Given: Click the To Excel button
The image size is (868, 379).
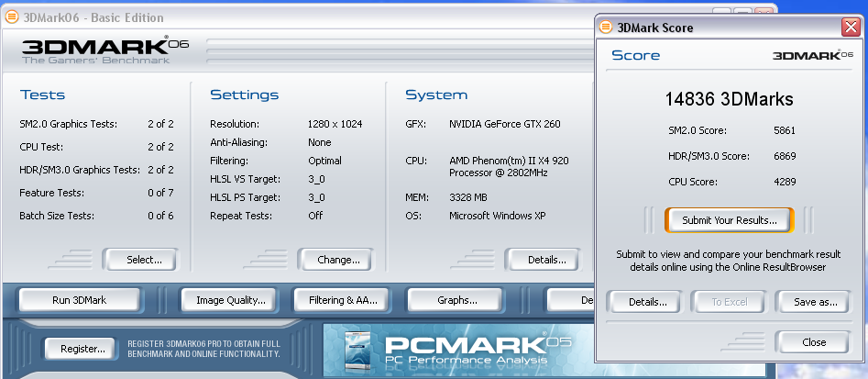Looking at the screenshot, I should [730, 301].
